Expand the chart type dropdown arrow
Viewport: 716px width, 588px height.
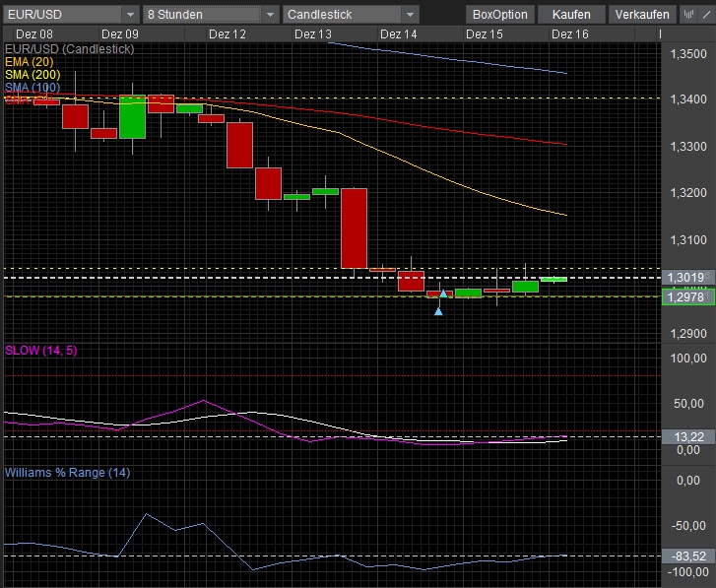point(410,15)
